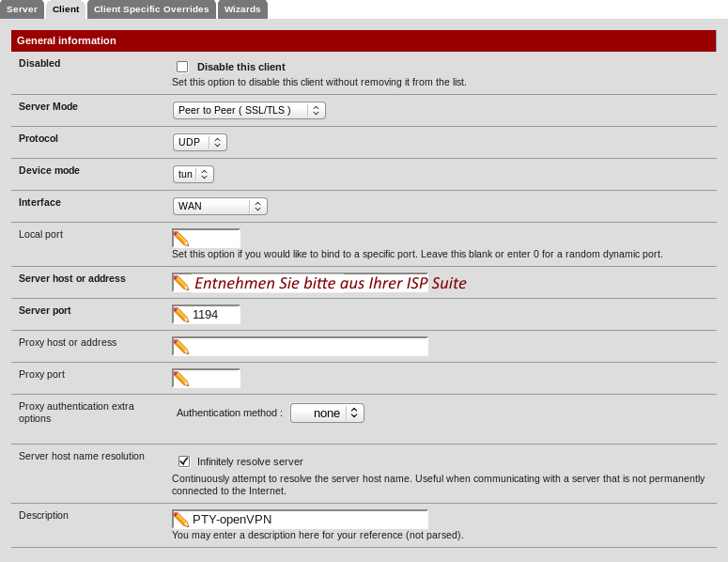
Task: Go to the Wizards tab
Action: coord(242,9)
